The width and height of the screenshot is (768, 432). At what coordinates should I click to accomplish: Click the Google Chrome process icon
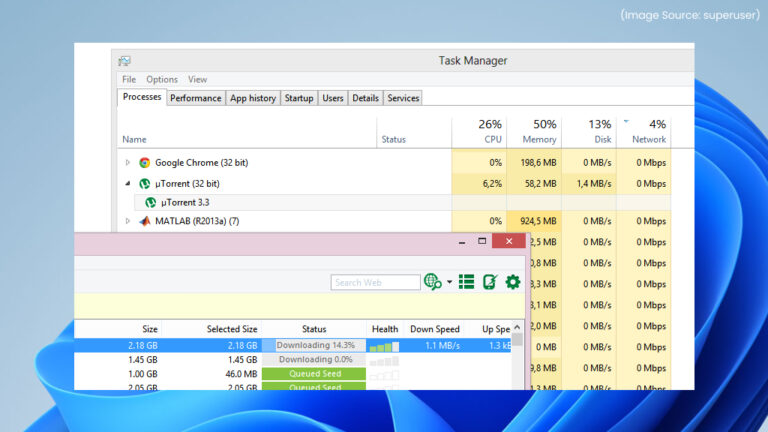pos(144,163)
